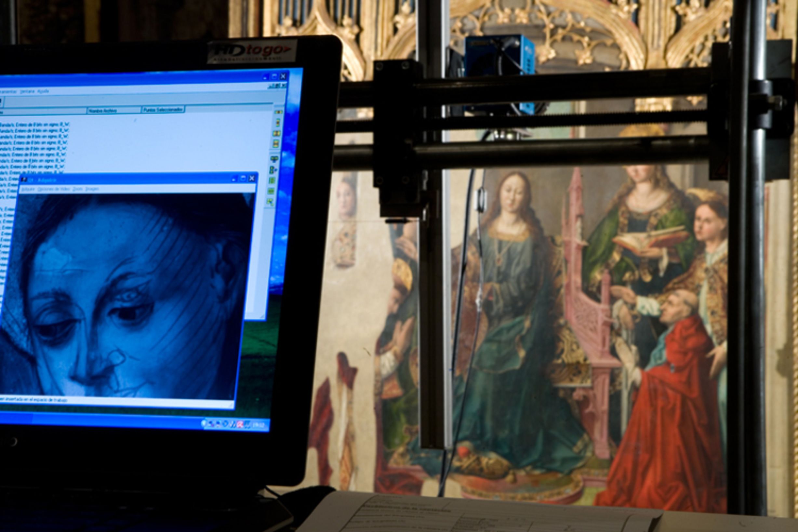Click the second vertical yellow icon in right toolbar
The image size is (798, 532).
(278, 123)
